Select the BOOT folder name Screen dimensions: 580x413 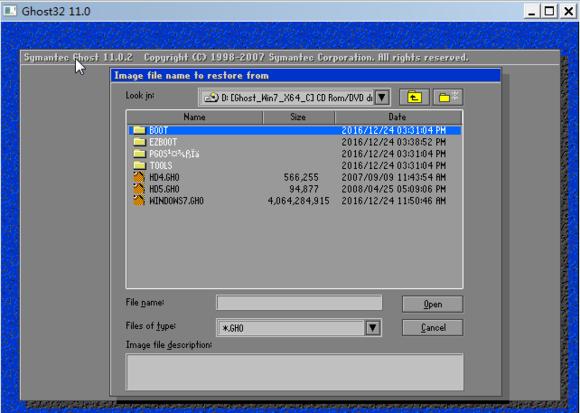(x=159, y=130)
